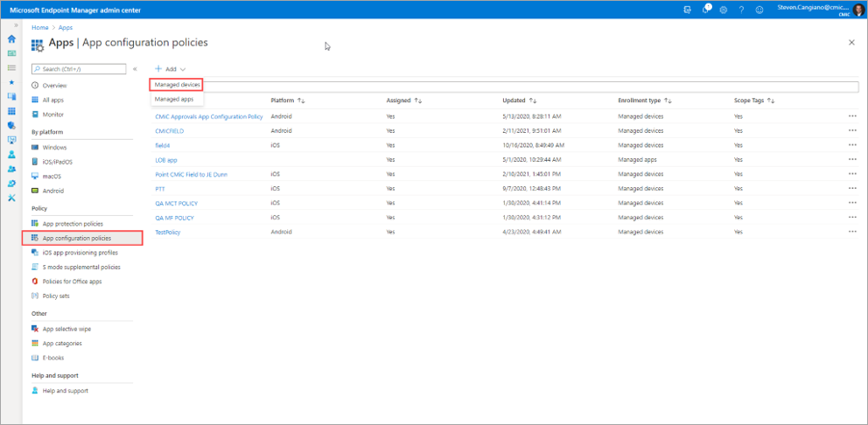Open the Tenant administration icon in the left rail
Viewport: 868px width, 425px height.
pos(11,183)
